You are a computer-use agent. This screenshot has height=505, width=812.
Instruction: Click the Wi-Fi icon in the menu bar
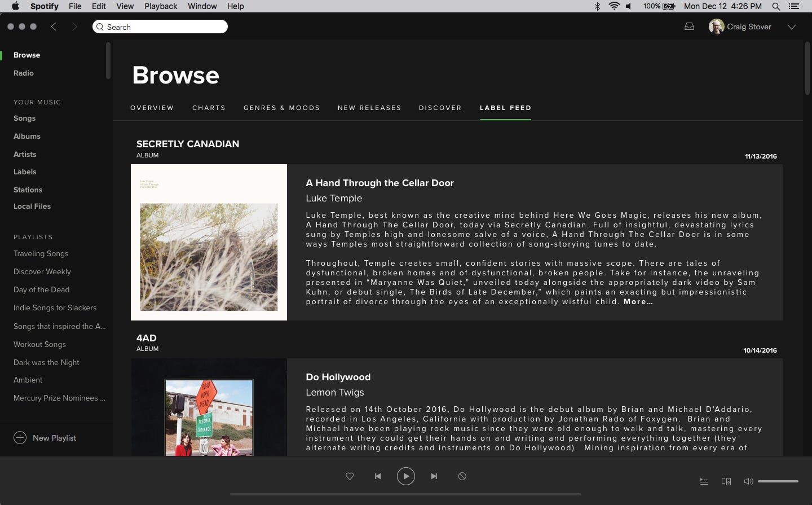(614, 6)
